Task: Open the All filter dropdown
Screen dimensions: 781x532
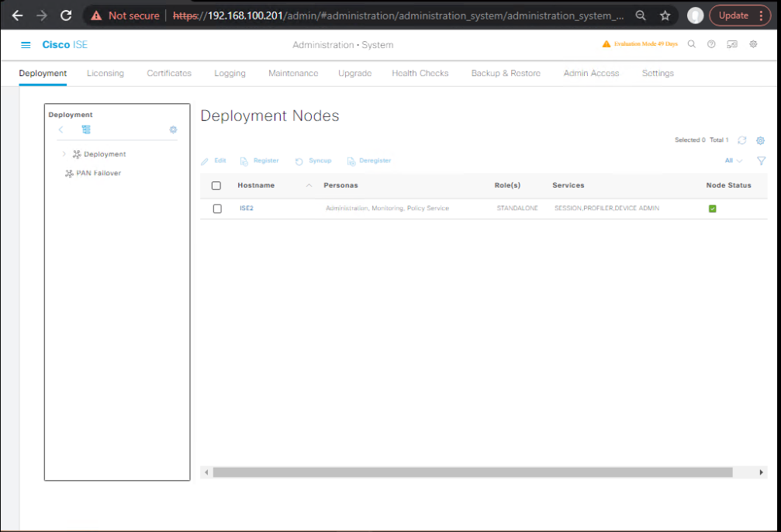Action: coord(733,161)
